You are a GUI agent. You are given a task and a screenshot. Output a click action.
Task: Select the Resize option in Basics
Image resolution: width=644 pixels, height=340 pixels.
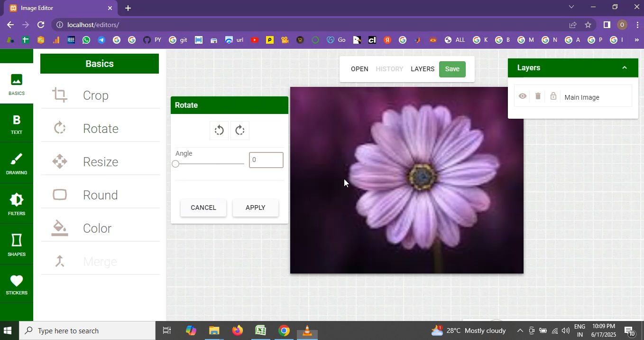(100, 162)
